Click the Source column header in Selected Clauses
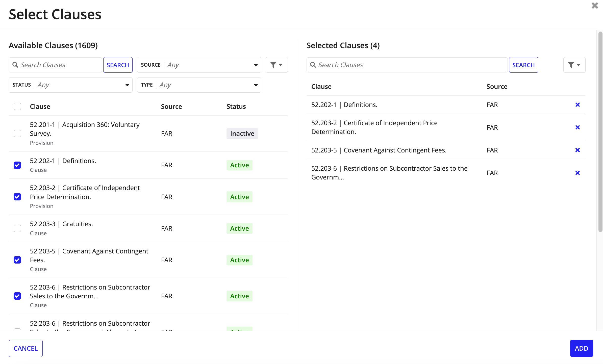Screen dimensions: 603x364 (497, 87)
